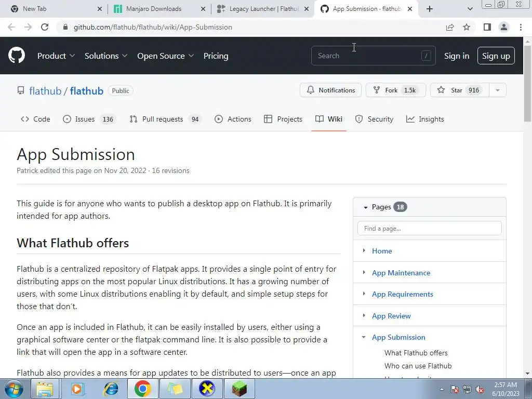532x399 pixels.
Task: Open the Projects tab
Action: tap(283, 119)
